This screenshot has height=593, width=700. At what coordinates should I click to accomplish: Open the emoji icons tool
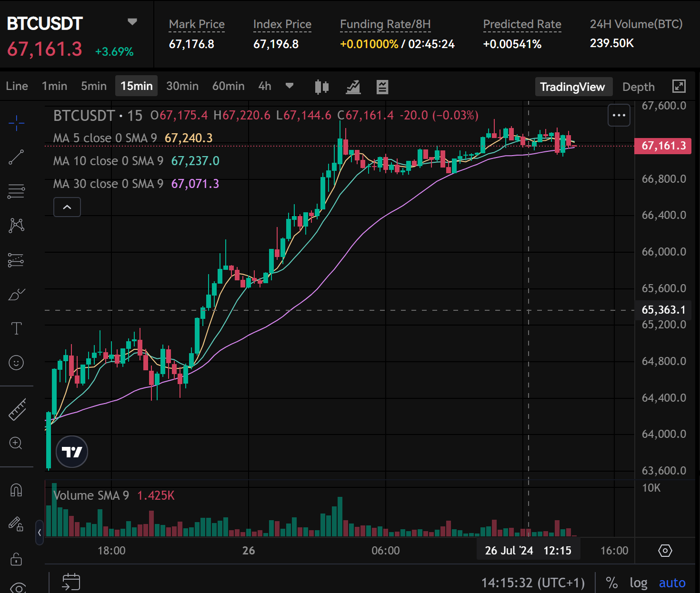click(16, 363)
